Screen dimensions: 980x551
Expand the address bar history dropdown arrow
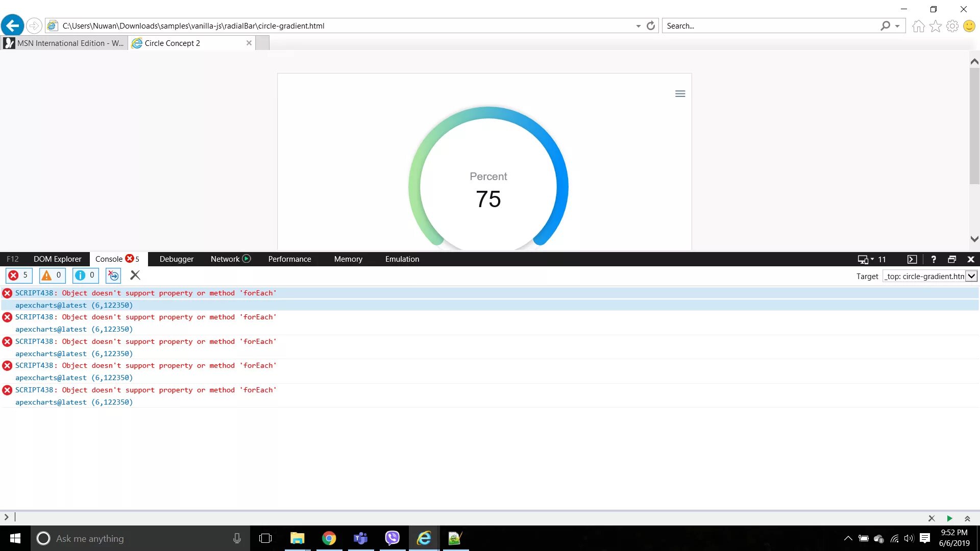coord(638,26)
